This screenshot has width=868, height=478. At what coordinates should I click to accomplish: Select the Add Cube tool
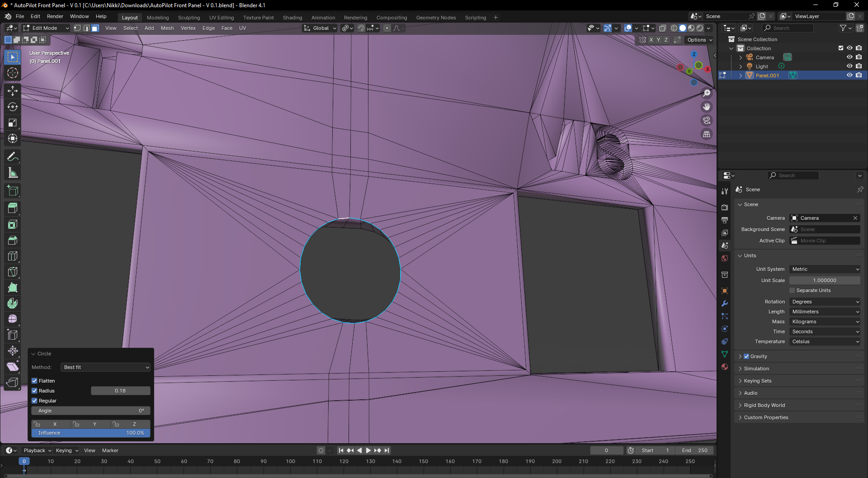click(x=13, y=191)
